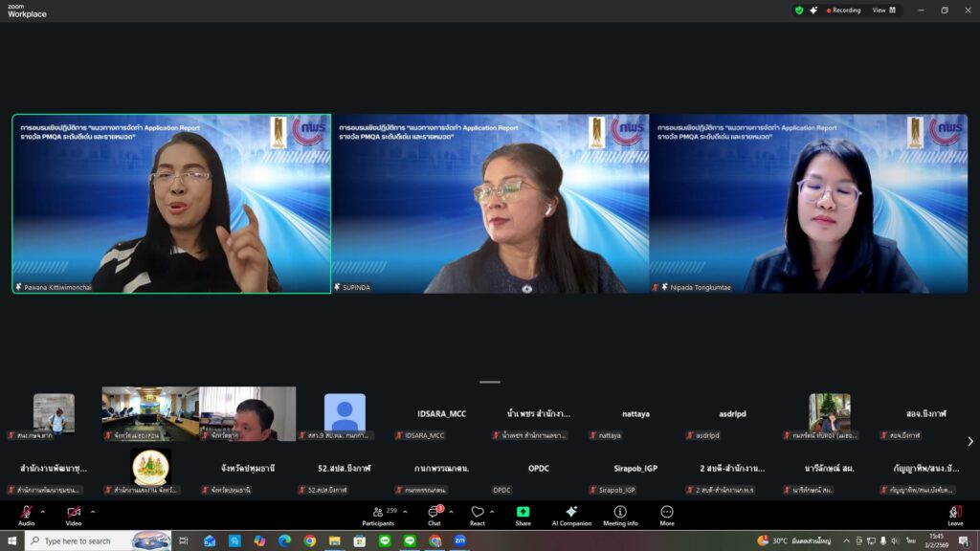Expand the React options arrow

pyautogui.click(x=492, y=511)
